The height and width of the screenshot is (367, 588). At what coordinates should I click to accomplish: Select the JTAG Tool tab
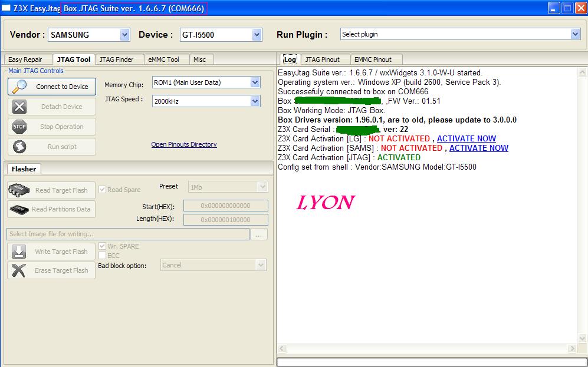[74, 59]
